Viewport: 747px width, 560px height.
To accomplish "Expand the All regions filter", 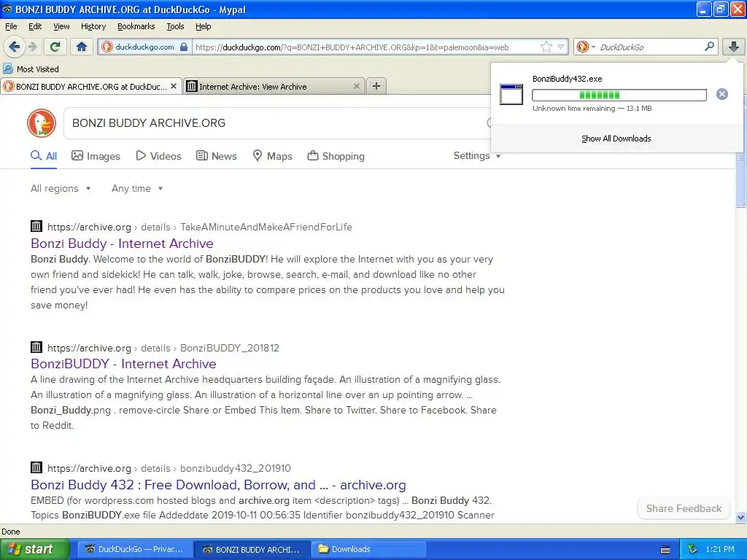I will point(61,189).
